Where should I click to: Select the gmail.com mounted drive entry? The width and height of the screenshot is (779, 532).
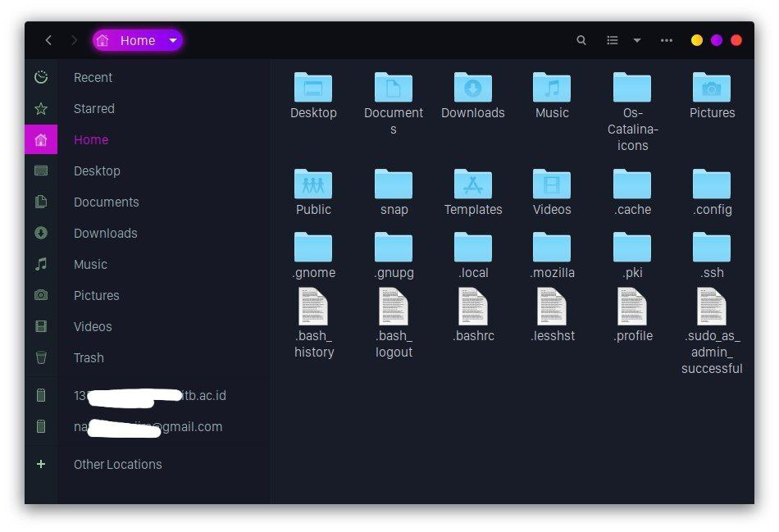148,426
